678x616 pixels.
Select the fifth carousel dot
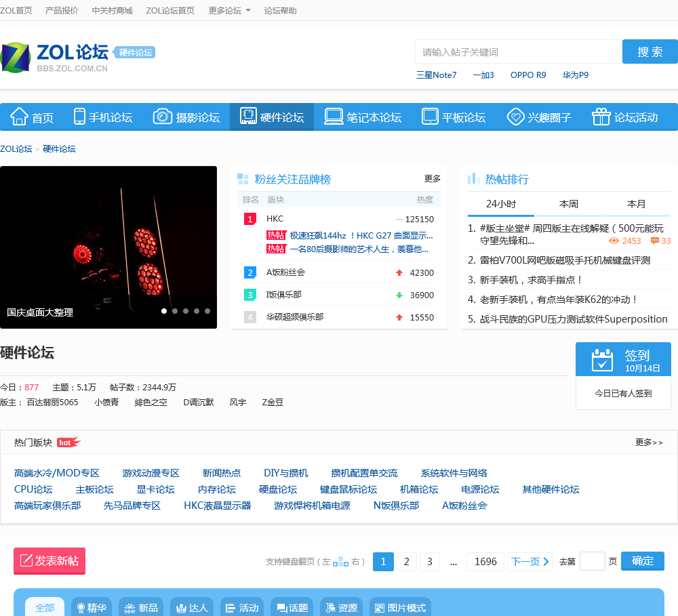(207, 311)
